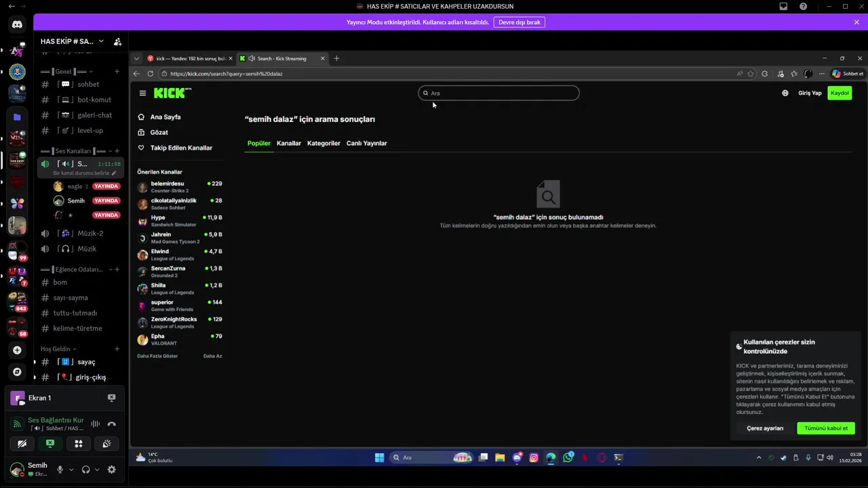Open Kick language globe icon
This screenshot has height=488, width=868.
[785, 93]
